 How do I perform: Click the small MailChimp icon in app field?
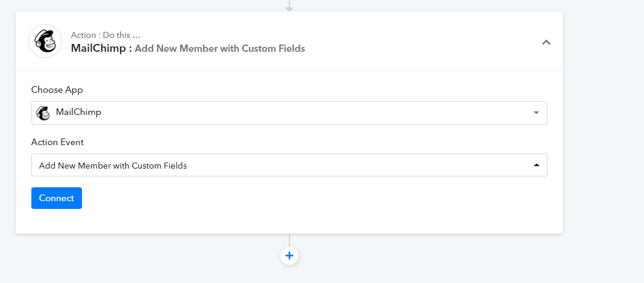tap(43, 113)
